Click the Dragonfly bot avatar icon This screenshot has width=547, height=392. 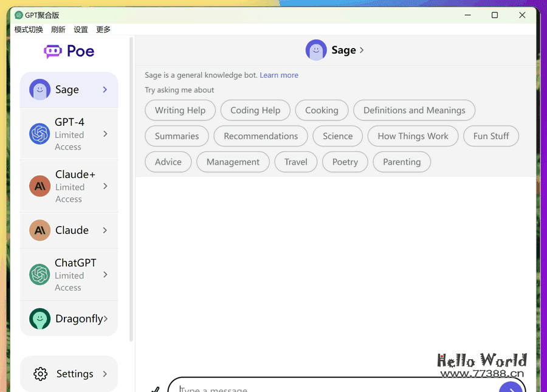pyautogui.click(x=40, y=318)
